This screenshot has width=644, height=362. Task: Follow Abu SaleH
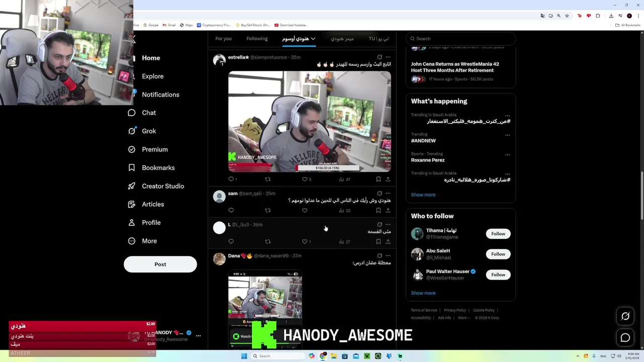[x=498, y=254]
